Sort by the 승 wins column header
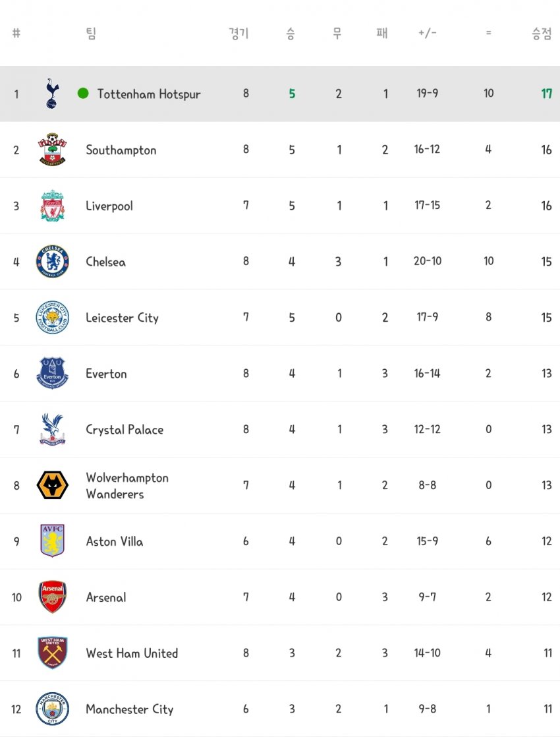The image size is (560, 737). (x=291, y=34)
